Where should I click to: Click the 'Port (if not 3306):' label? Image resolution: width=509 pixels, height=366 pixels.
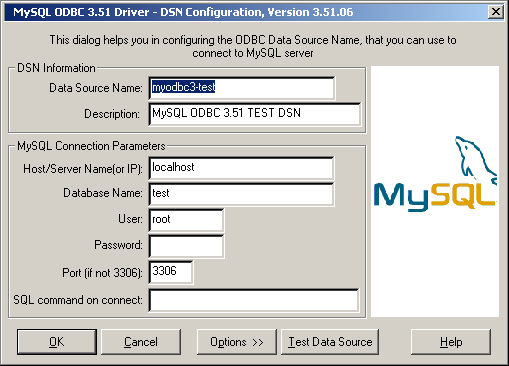(102, 273)
